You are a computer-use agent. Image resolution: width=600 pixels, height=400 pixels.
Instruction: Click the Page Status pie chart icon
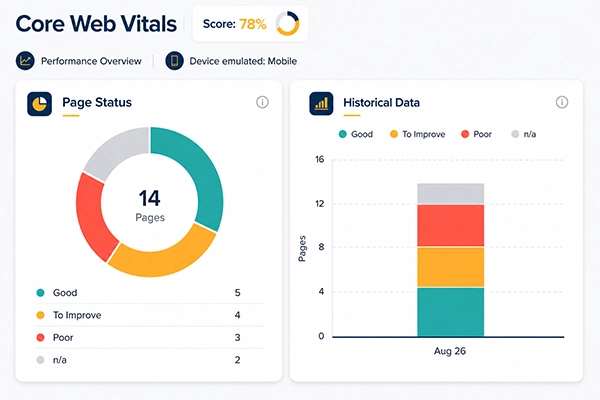(x=39, y=104)
